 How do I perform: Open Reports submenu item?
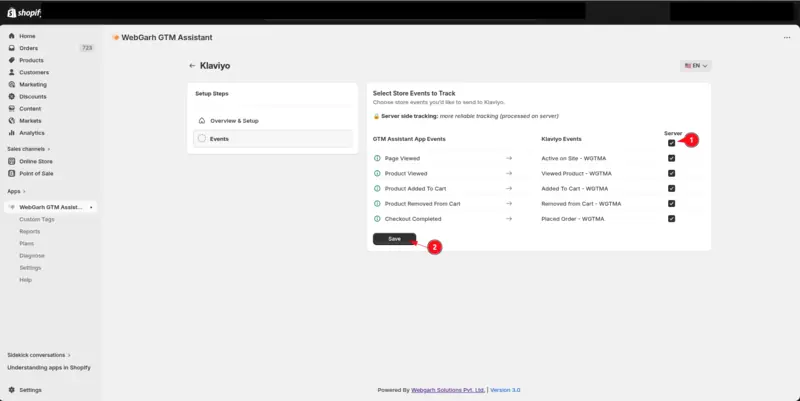coord(30,231)
